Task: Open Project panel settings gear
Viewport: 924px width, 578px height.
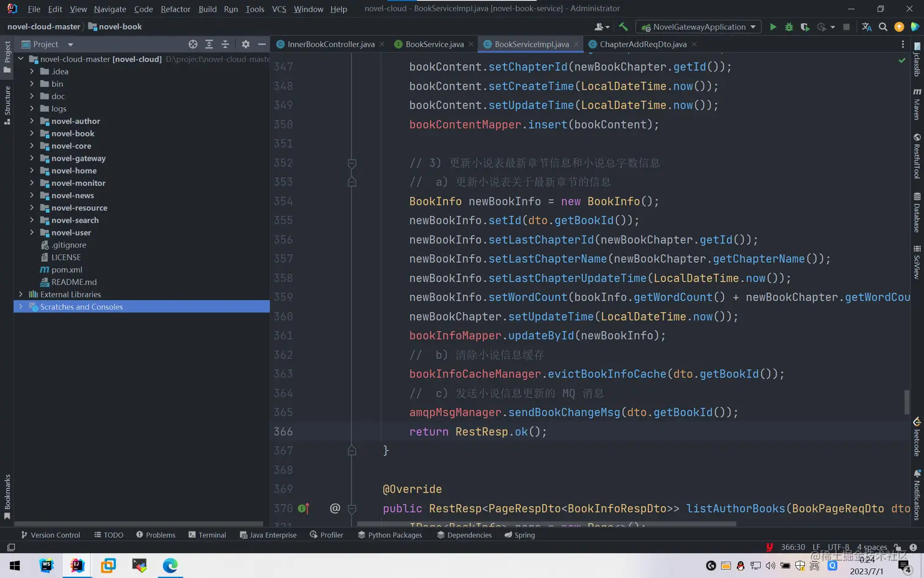Action: point(246,44)
